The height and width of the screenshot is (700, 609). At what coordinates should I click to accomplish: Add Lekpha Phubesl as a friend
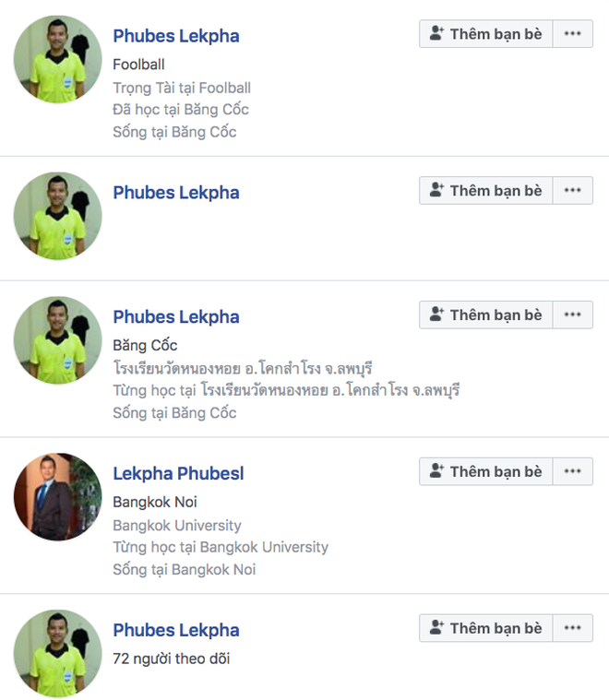pyautogui.click(x=485, y=471)
